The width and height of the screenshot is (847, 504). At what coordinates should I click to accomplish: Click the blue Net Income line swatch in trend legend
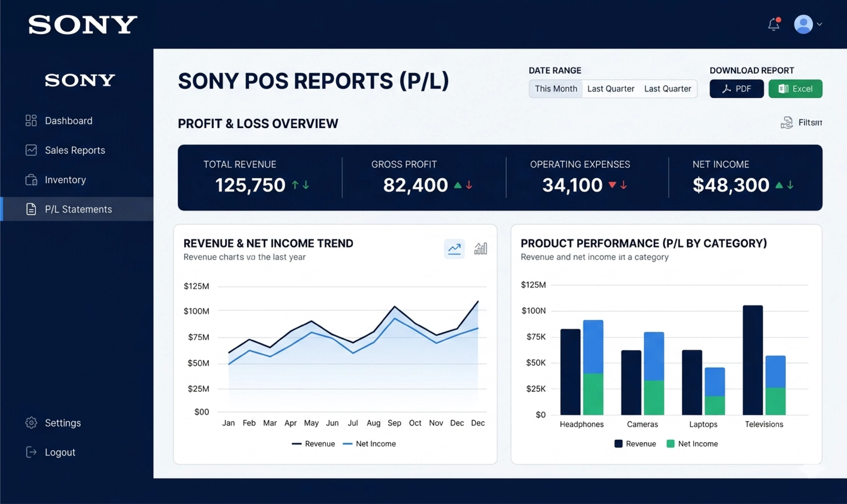(x=347, y=444)
